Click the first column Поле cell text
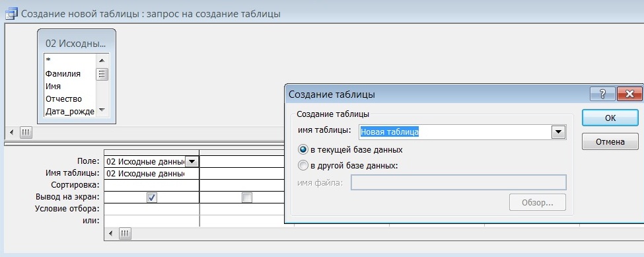This screenshot has width=644, height=257. pyautogui.click(x=145, y=162)
